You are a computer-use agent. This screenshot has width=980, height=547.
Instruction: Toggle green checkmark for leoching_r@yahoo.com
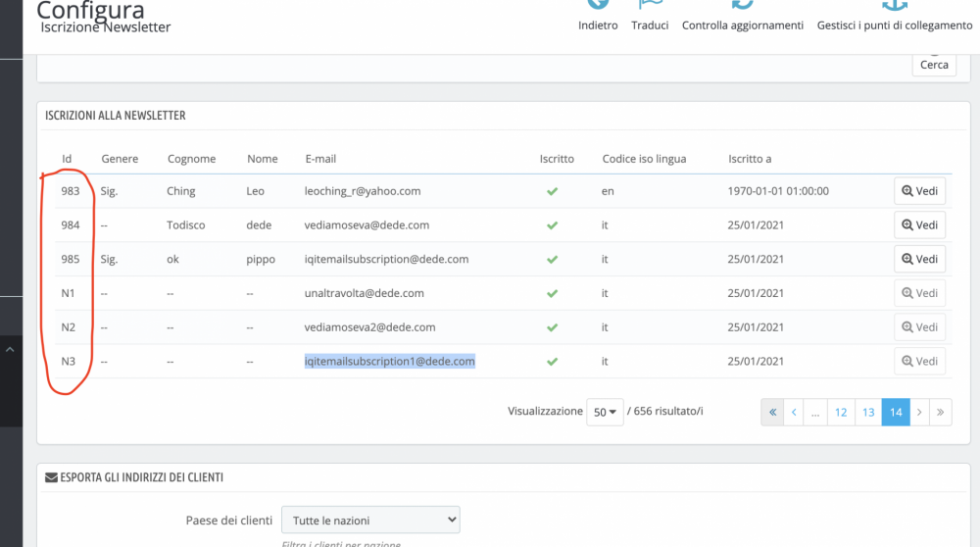click(x=553, y=191)
